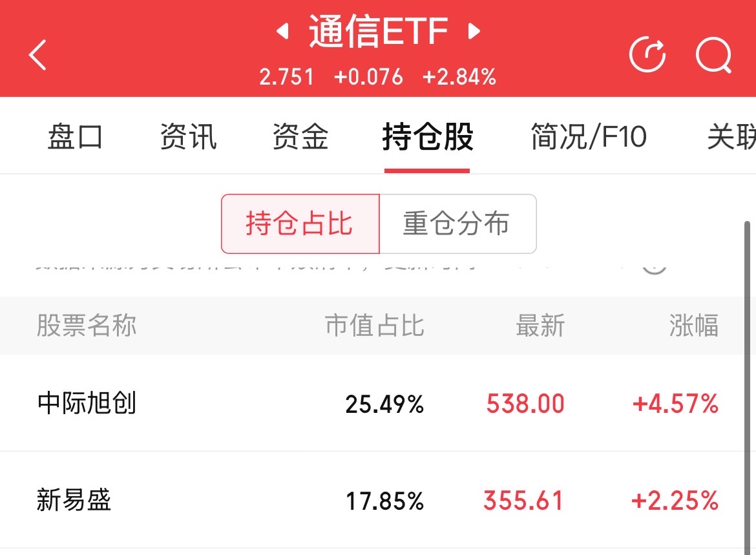This screenshot has width=756, height=555.
Task: Switch to previous fund with left triangle
Action: pos(282,32)
